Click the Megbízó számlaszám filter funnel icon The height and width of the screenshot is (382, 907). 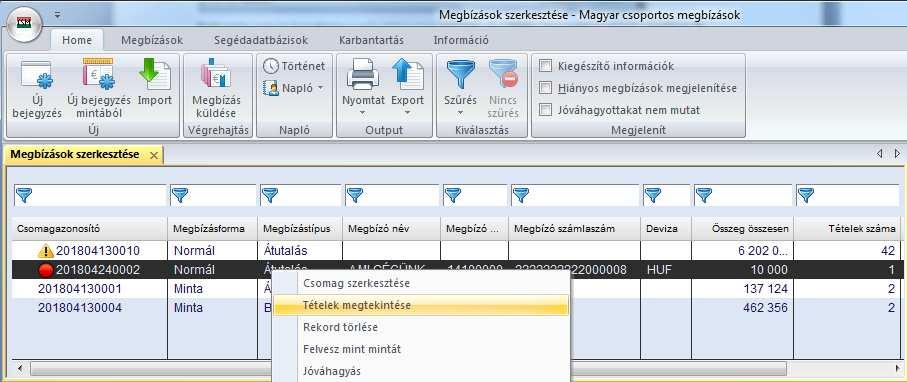(x=521, y=196)
